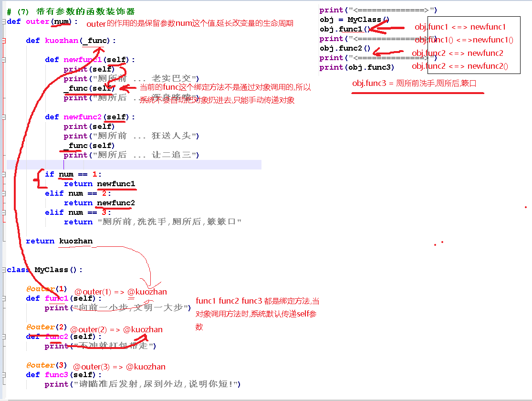Click the comment line '# (7) 带有参数的函数装饰器'
The image size is (532, 401).
[x=71, y=11]
